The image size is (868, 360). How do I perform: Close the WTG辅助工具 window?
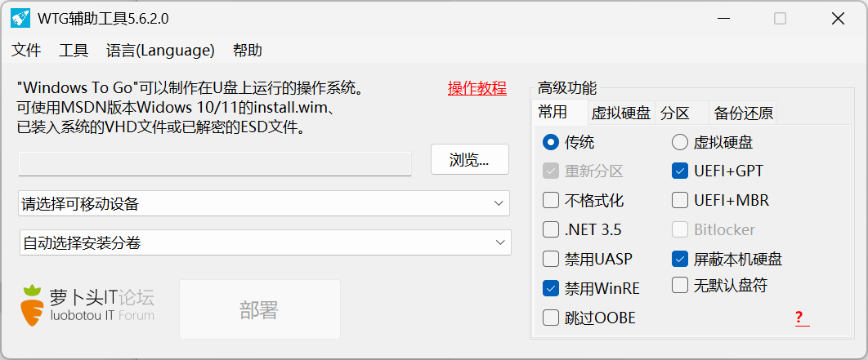838,19
